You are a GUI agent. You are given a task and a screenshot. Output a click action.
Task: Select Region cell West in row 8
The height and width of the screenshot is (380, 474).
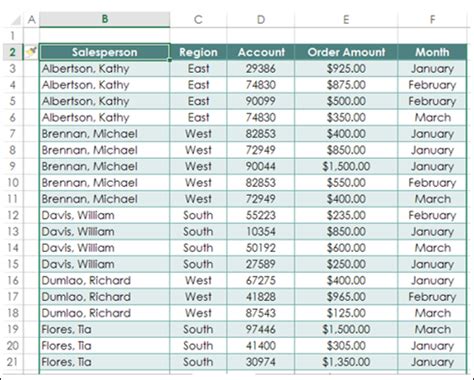(198, 150)
